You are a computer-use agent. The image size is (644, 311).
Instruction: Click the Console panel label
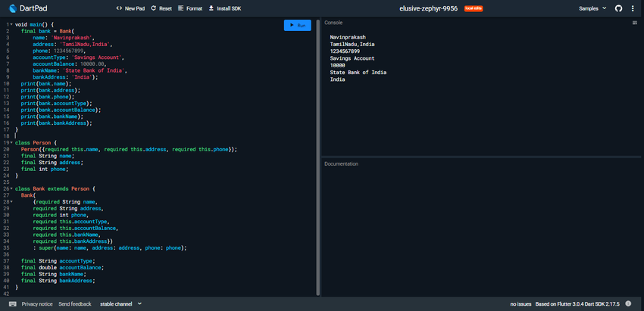333,23
